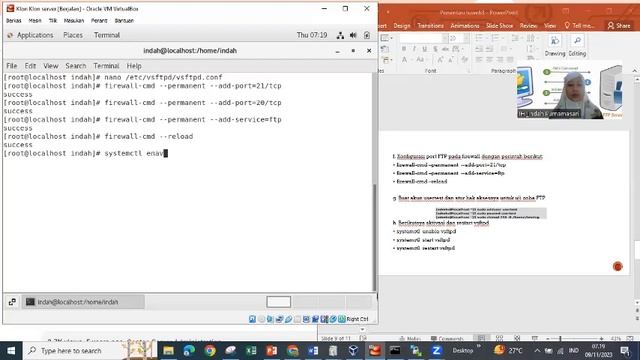
Task: Click the GNOME network status icon
Action: (340, 36)
